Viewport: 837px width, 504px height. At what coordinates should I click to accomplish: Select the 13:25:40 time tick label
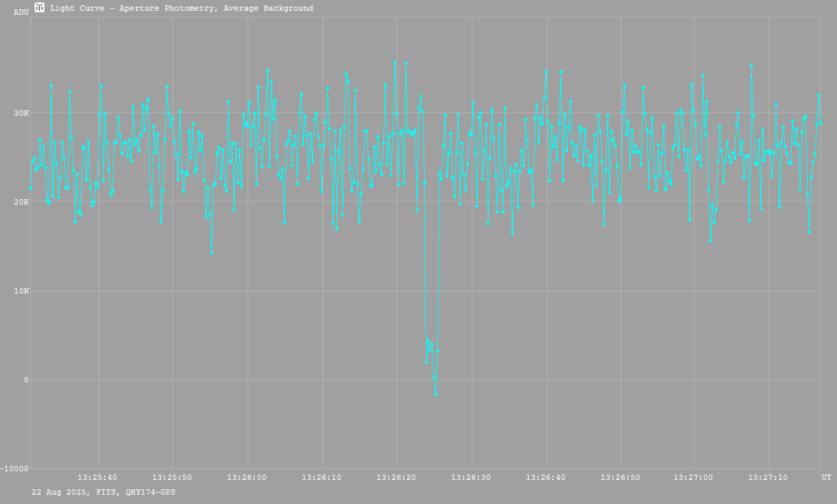pos(98,477)
